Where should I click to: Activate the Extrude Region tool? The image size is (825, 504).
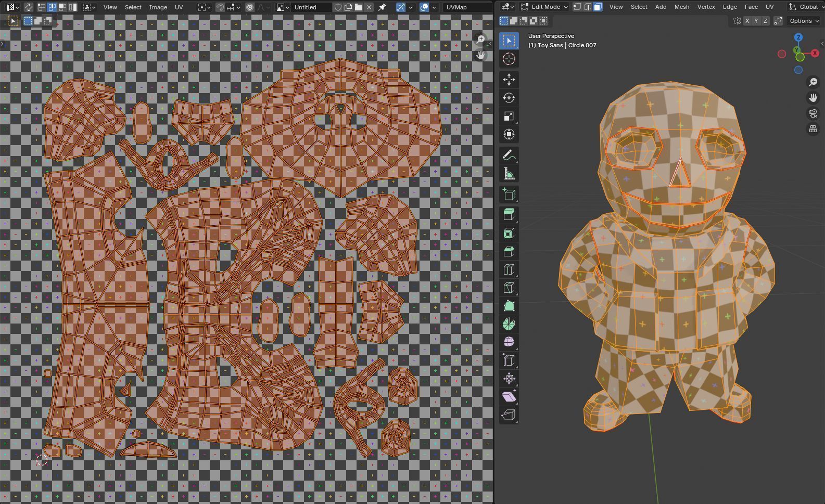click(509, 215)
